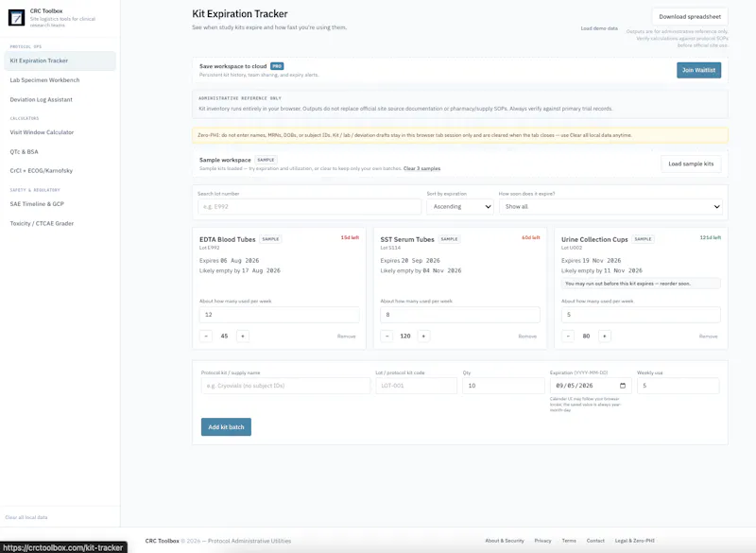Click Clear all local data link
Viewport: 756px width, 553px height.
[x=26, y=517]
